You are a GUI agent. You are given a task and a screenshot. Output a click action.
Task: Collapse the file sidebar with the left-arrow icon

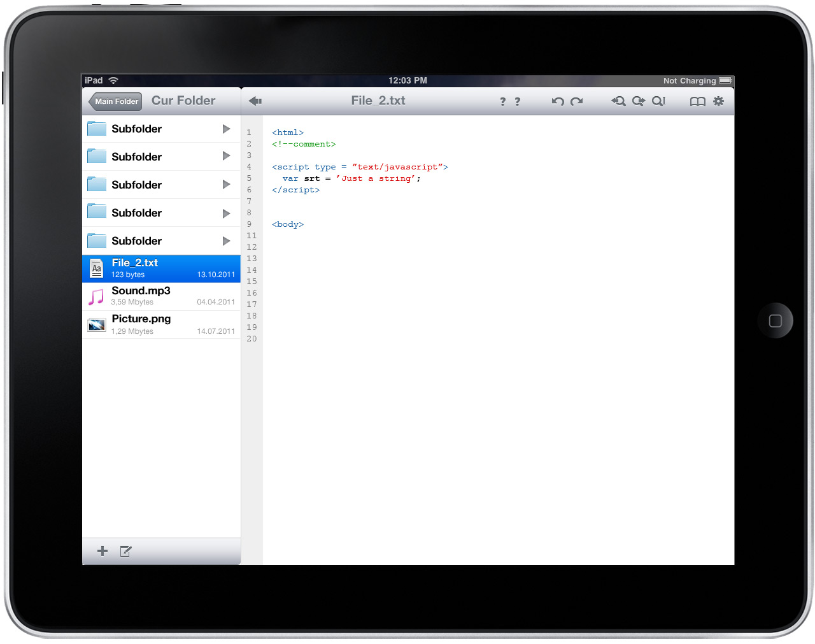[255, 101]
